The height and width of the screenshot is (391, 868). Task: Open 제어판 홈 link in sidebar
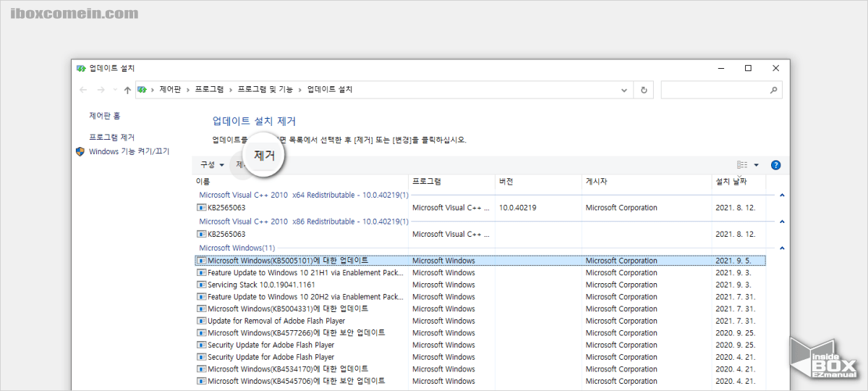click(x=104, y=115)
